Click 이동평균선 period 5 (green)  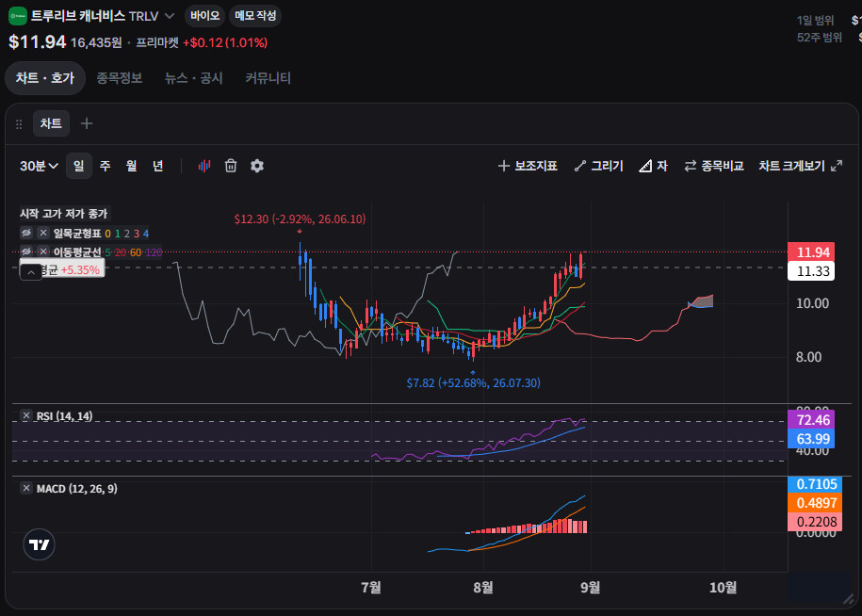[x=107, y=252]
